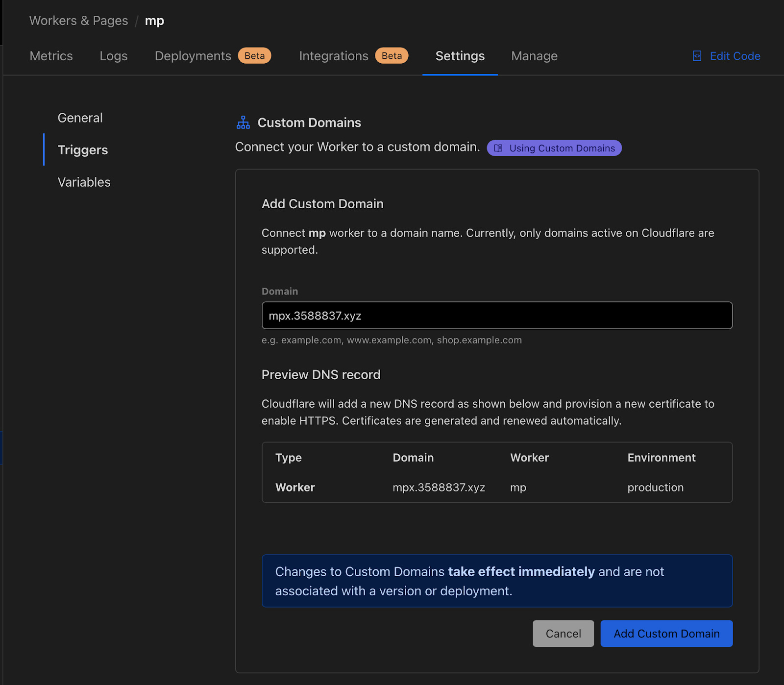Switch to the Logs tab
Viewport: 784px width, 685px height.
click(x=114, y=56)
